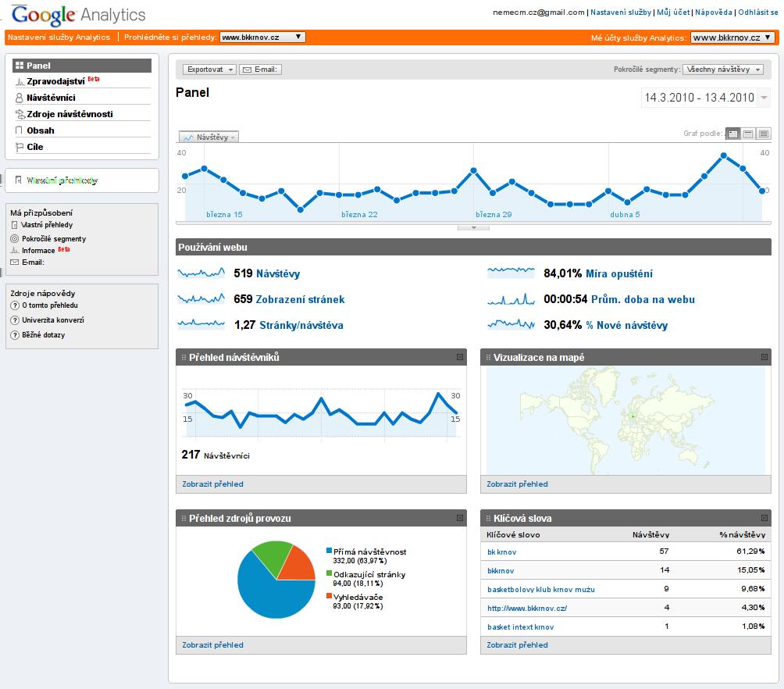Viewport: 784px width, 689px height.
Task: Open Mé účty služby Analytics dropdown
Action: 733,37
